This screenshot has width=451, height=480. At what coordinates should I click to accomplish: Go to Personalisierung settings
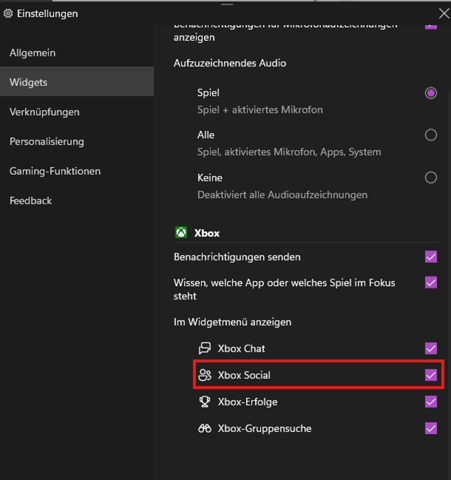[77, 141]
